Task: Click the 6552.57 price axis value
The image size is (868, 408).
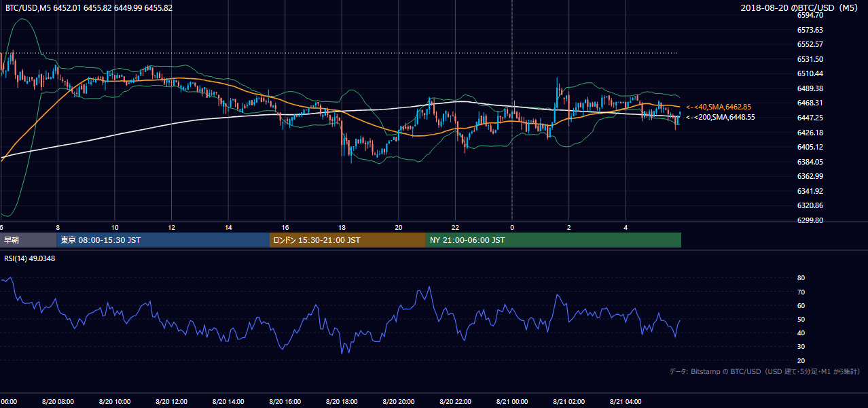Action: point(810,44)
